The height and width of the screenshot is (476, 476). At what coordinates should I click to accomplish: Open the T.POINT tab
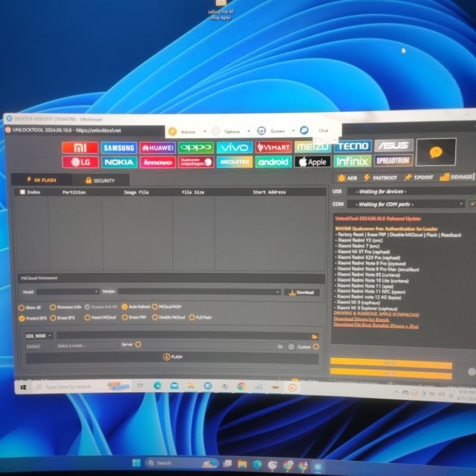click(x=419, y=177)
